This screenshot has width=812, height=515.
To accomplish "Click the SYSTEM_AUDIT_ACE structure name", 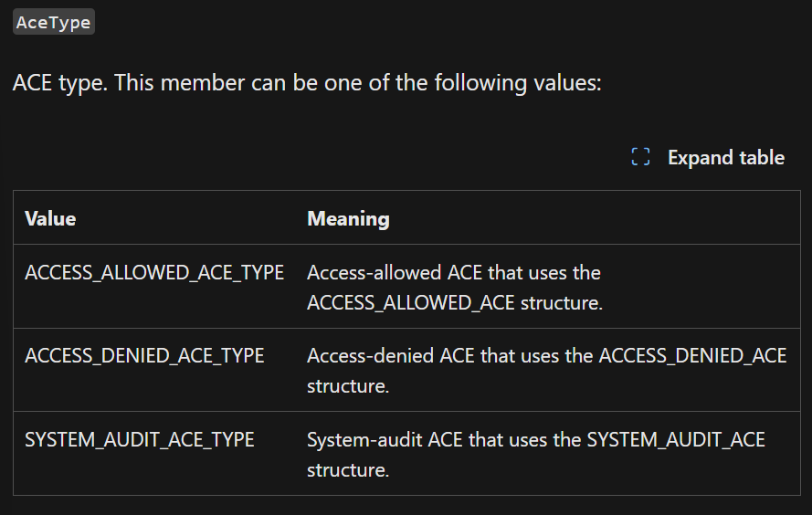I will 676,440.
